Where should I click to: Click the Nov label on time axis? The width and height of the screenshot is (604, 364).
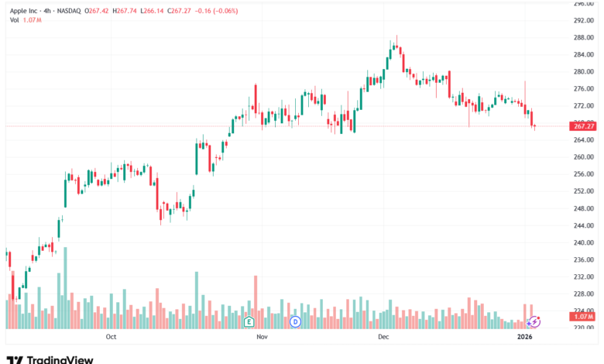261,337
